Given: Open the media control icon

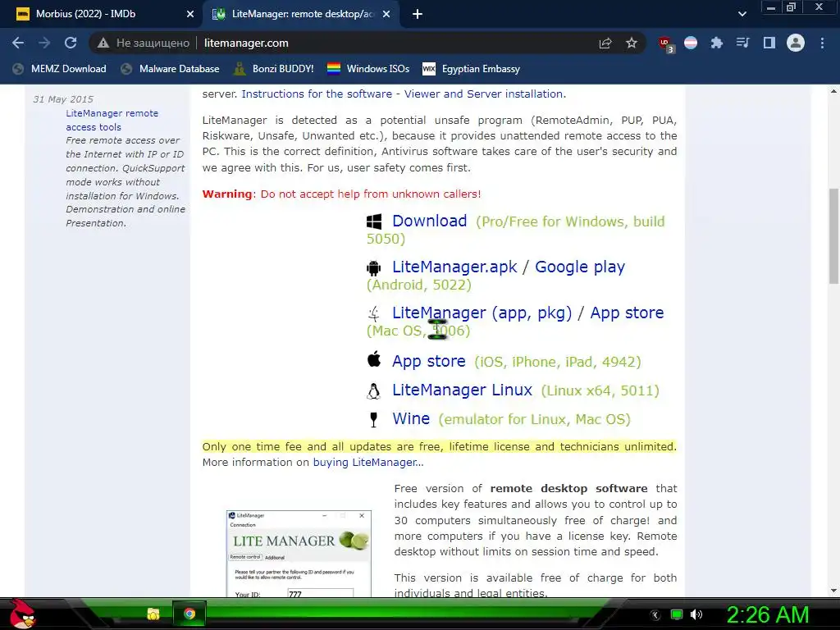Looking at the screenshot, I should click(x=742, y=43).
